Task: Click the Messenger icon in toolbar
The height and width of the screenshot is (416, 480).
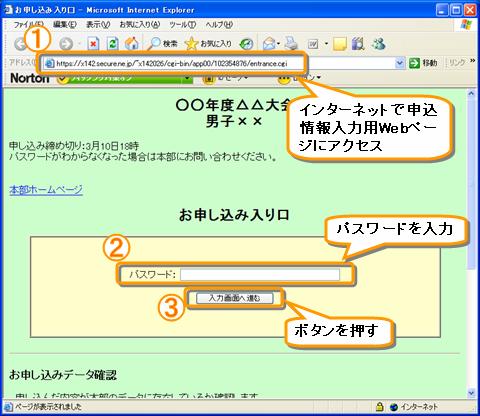Action: coord(379,44)
